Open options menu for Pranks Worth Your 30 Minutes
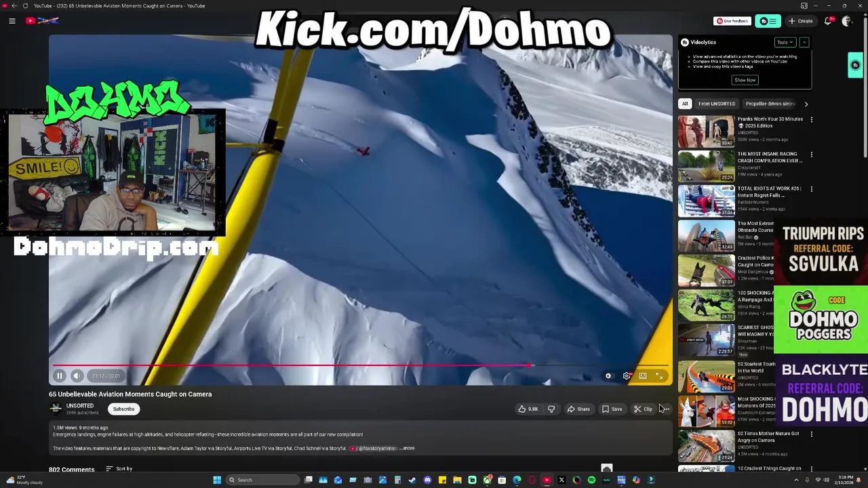This screenshot has height=488, width=868. click(811, 120)
